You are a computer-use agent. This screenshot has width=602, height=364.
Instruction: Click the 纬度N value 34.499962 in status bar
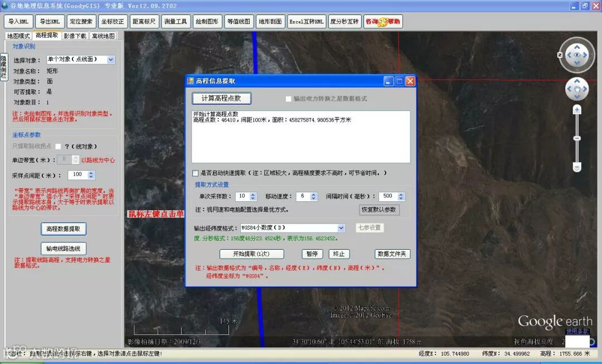(516, 353)
